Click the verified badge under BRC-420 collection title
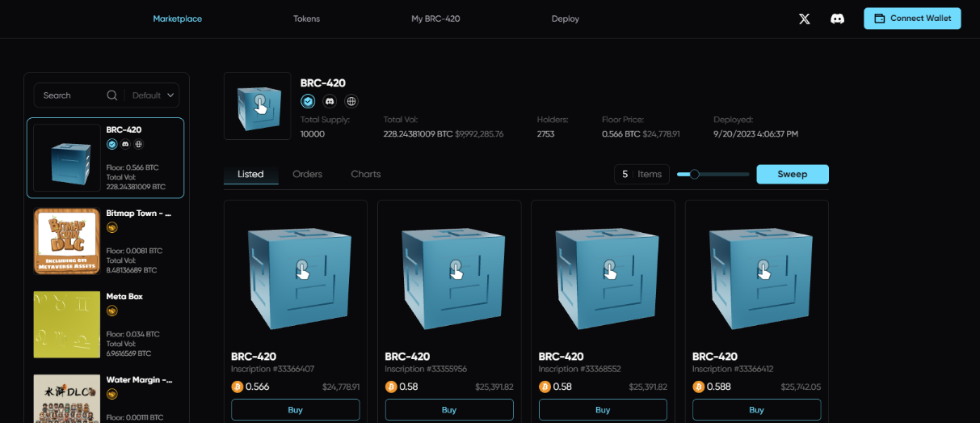980x423 pixels. 308,101
